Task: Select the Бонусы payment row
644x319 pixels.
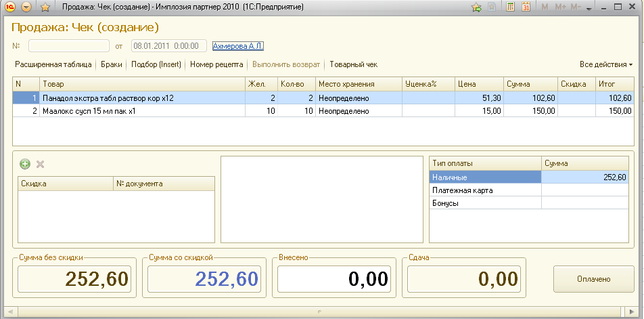Action: [x=529, y=203]
